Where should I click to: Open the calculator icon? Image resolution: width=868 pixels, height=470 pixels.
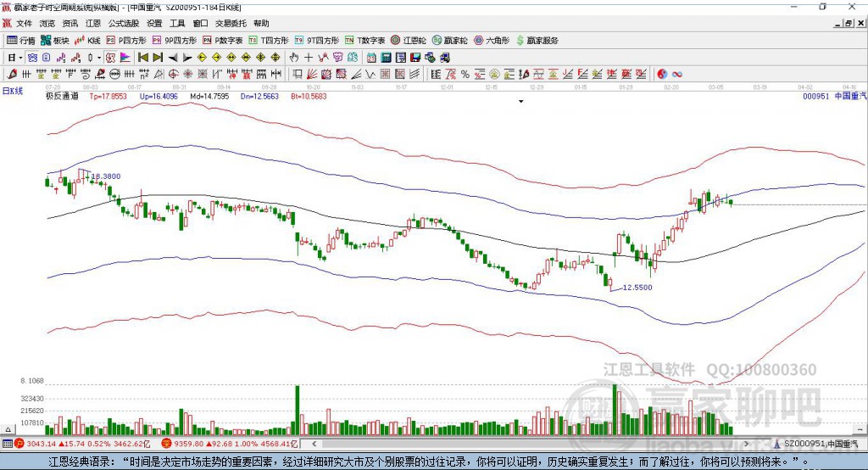tap(386, 57)
